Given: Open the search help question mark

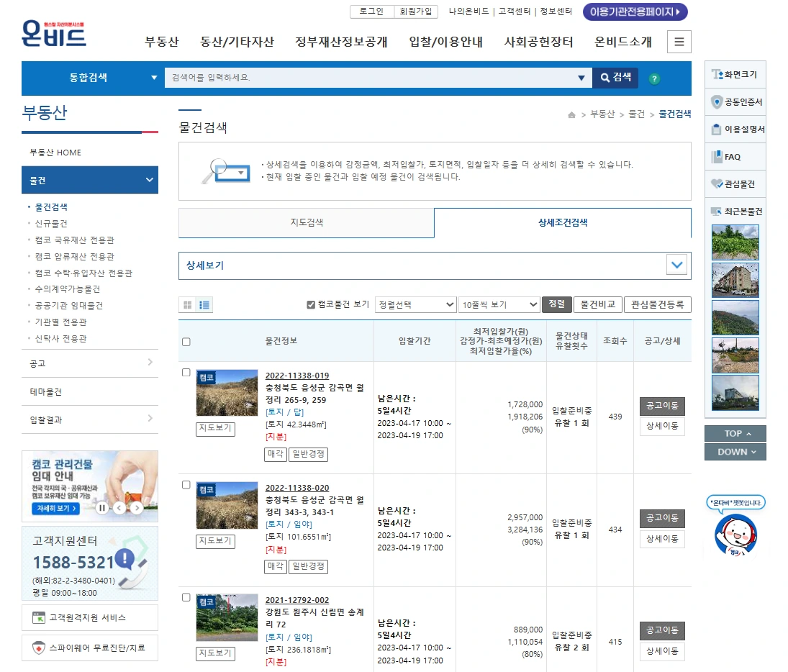Looking at the screenshot, I should 653,78.
